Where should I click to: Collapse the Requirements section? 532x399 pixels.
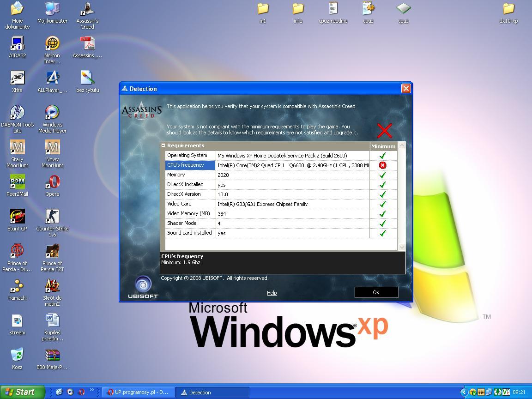pos(163,145)
